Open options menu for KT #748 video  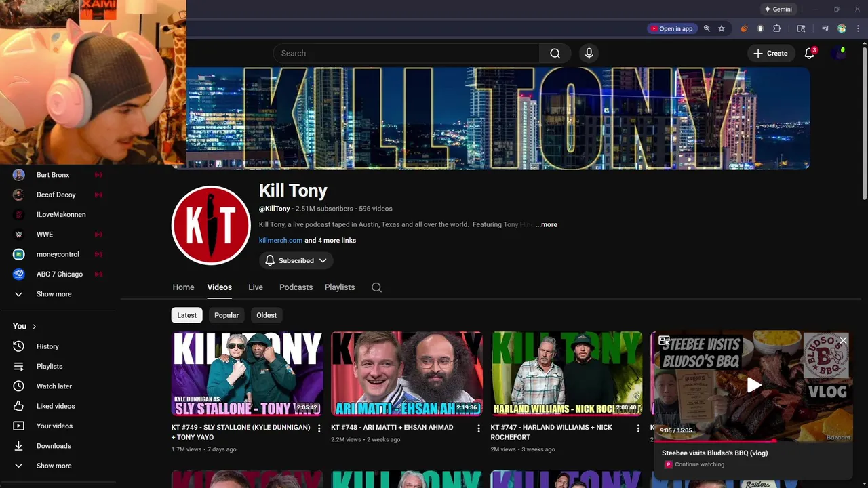pos(479,428)
